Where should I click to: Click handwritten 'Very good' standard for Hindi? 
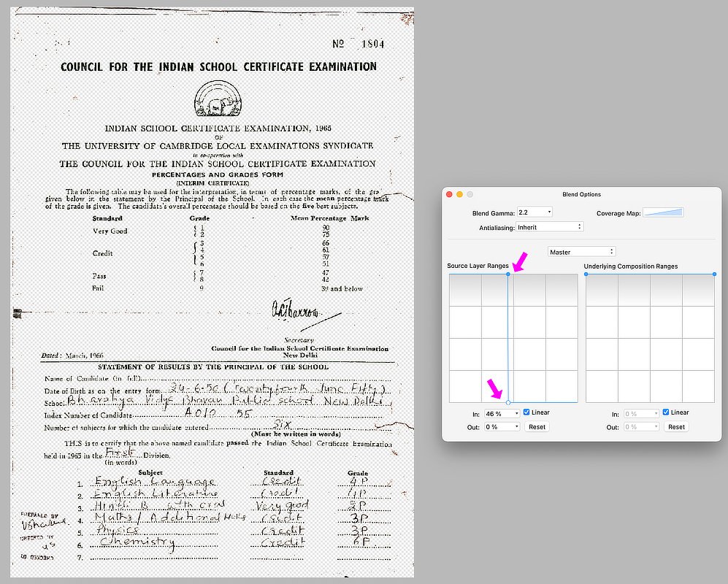281,505
